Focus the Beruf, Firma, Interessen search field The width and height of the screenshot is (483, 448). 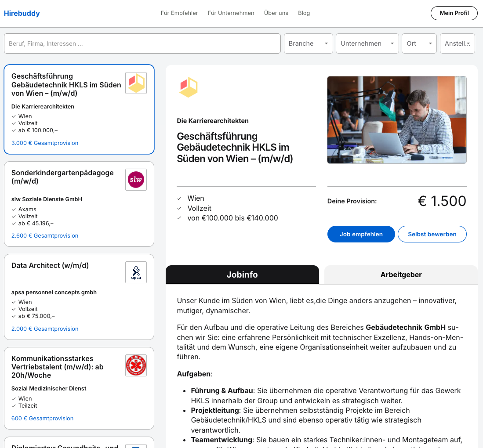click(x=142, y=43)
